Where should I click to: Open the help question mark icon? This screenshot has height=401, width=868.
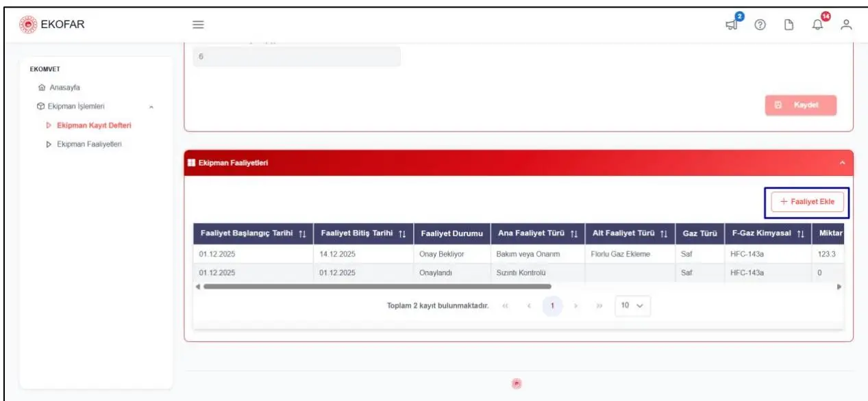(x=759, y=25)
